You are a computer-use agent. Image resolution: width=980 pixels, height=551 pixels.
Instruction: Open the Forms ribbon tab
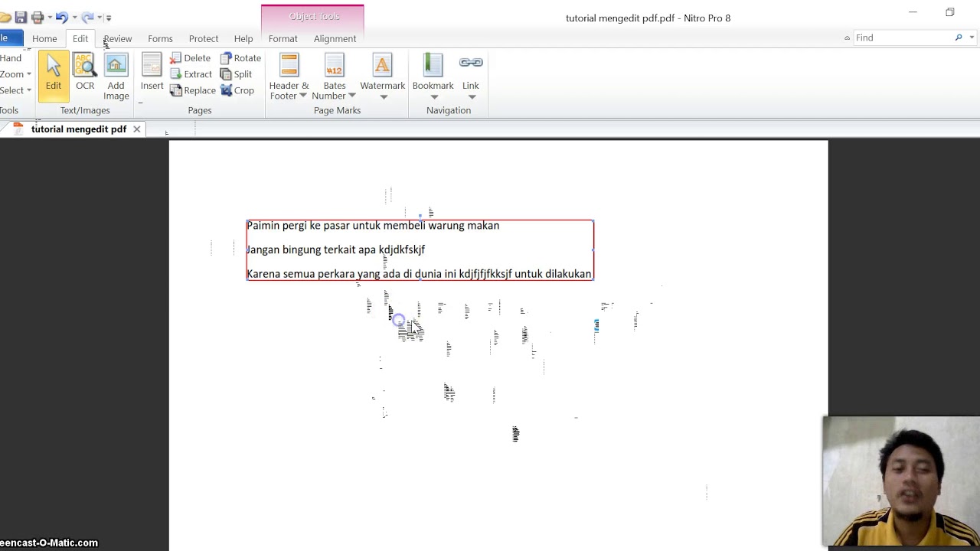coord(160,38)
